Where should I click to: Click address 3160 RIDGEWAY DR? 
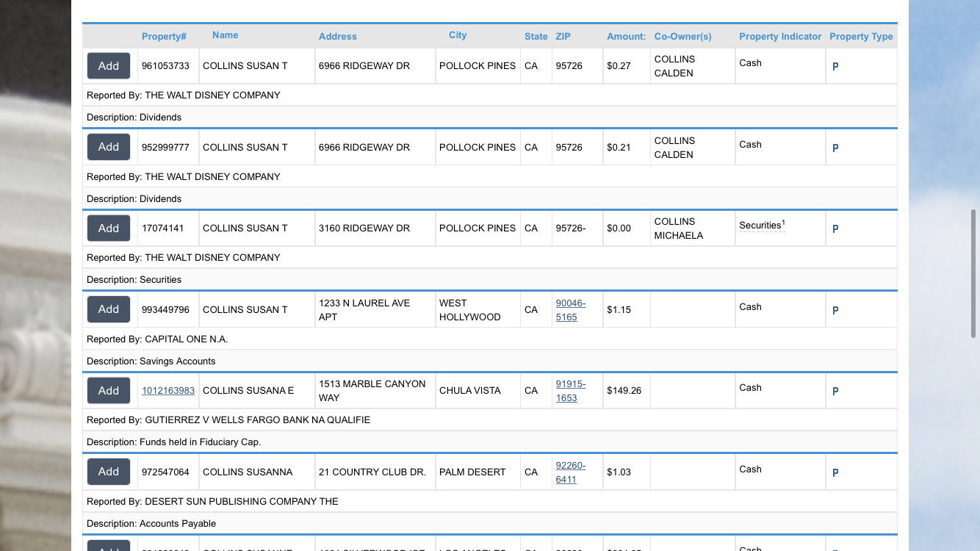tap(364, 228)
